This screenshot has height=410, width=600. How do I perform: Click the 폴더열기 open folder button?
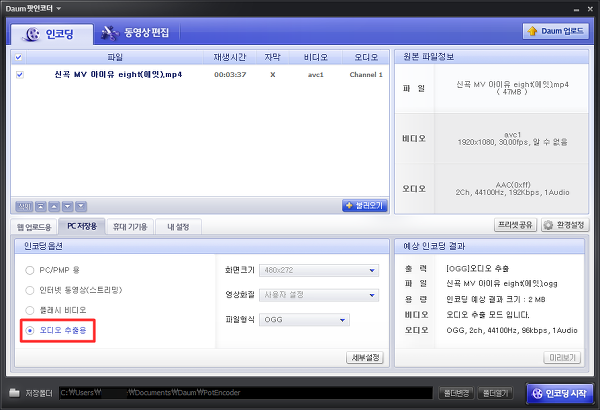(495, 393)
